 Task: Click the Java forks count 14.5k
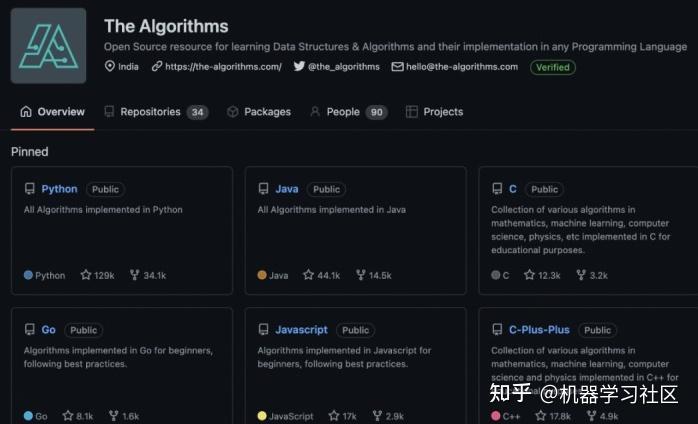coord(374,275)
